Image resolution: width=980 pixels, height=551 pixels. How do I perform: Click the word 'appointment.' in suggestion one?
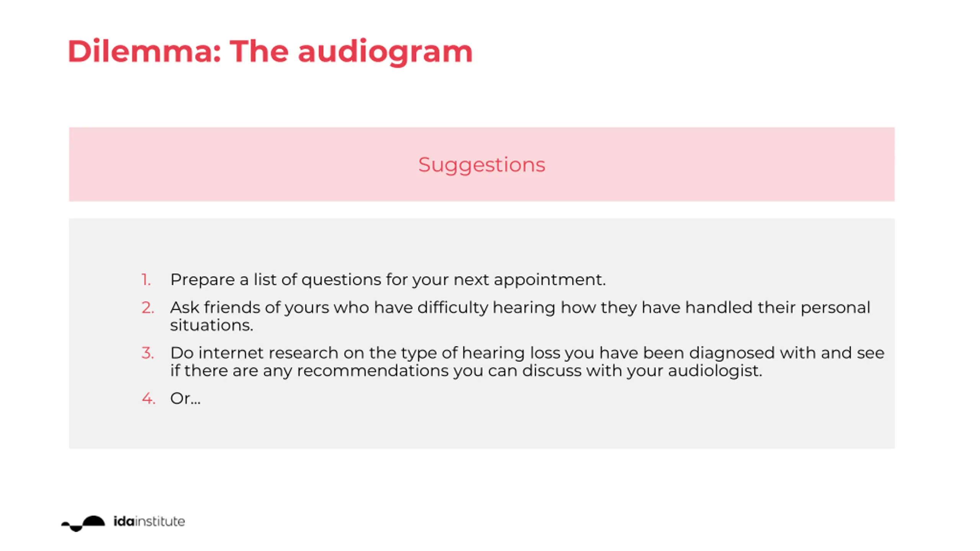(x=550, y=280)
